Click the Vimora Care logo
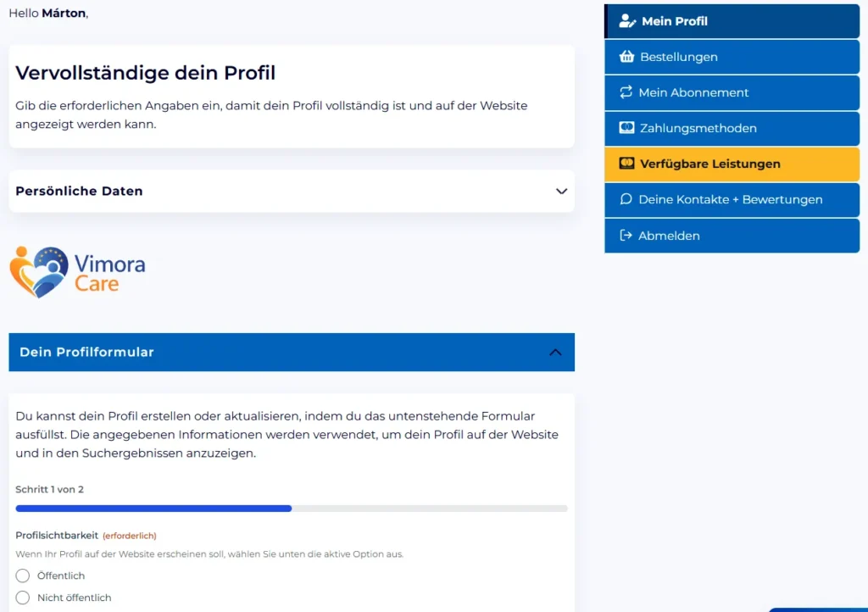 point(77,272)
